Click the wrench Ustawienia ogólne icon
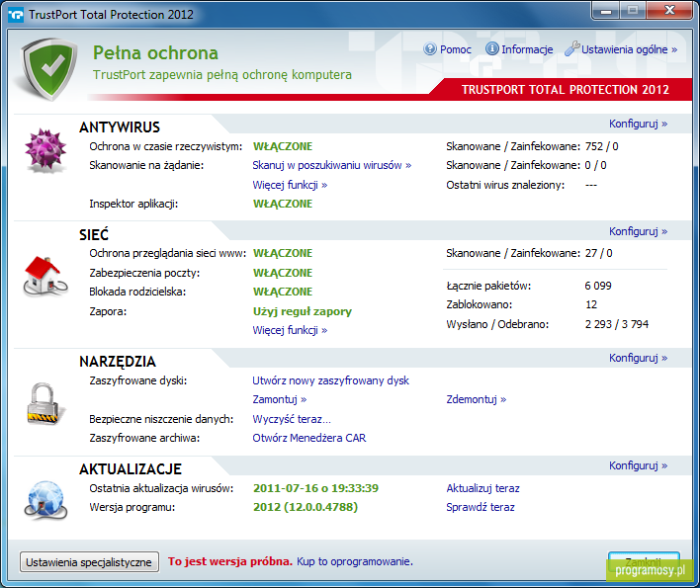This screenshot has height=588, width=700. point(571,48)
